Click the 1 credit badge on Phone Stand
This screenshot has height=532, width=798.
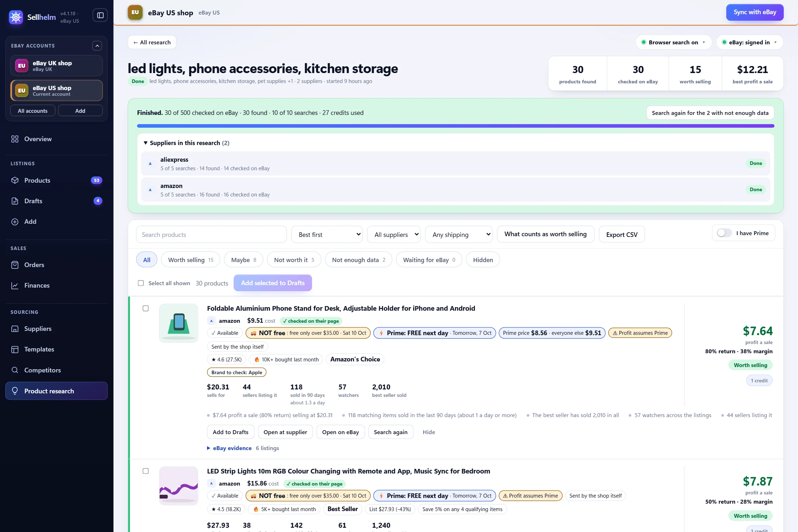pos(759,381)
